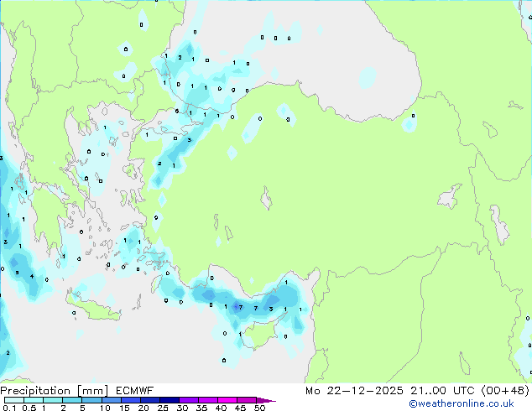Click the "10" legend scale label
The image size is (532, 411).
pos(105,408)
